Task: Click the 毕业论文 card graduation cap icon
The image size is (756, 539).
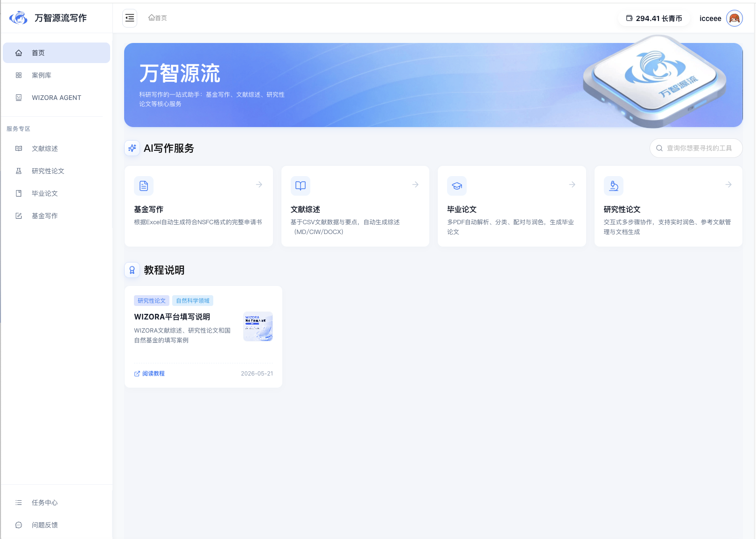Action: [457, 185]
